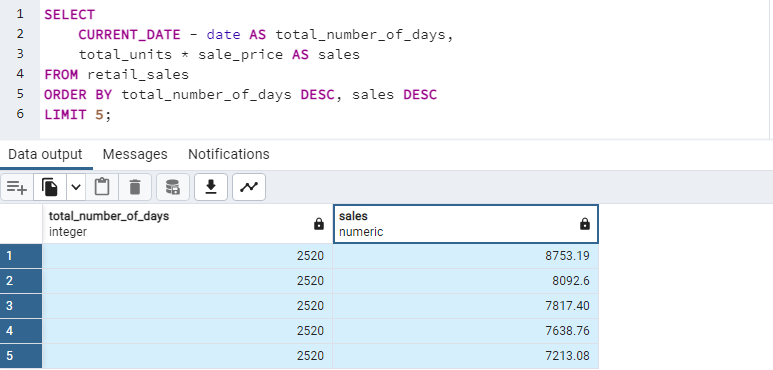The height and width of the screenshot is (370, 773).
Task: Open the Notifications tab
Action: coord(229,154)
